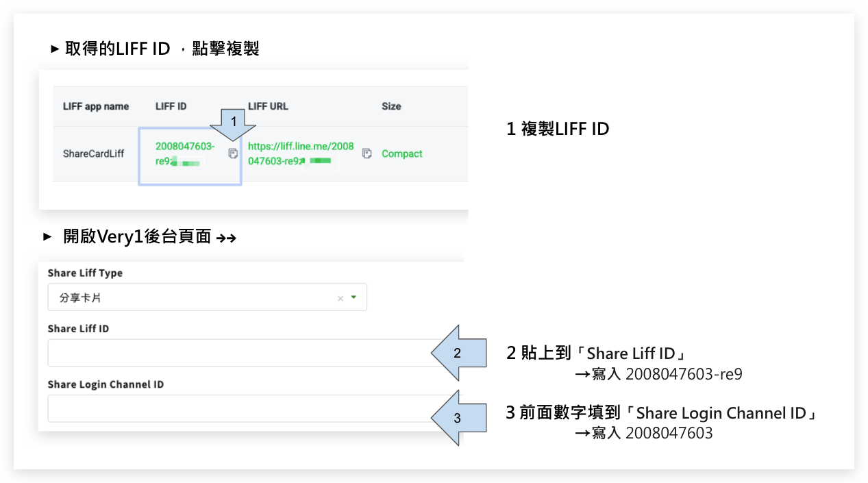The image size is (868, 483).
Task: Click the arrow 2 pointing to Share Liff ID
Action: [457, 354]
